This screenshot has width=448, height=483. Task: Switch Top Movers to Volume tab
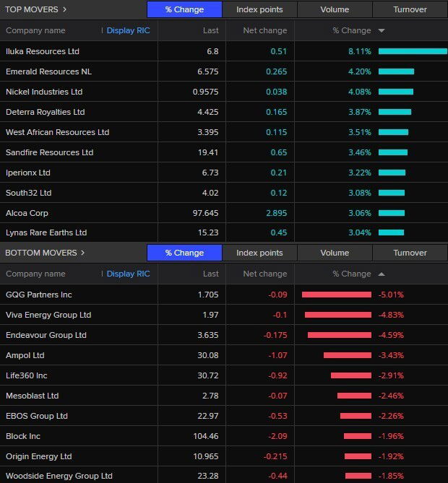pyautogui.click(x=335, y=9)
